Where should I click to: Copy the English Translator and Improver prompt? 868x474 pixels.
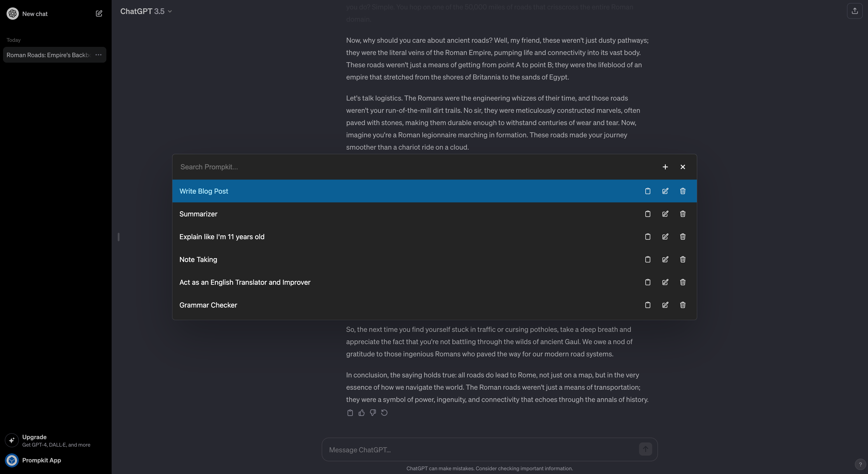647,282
